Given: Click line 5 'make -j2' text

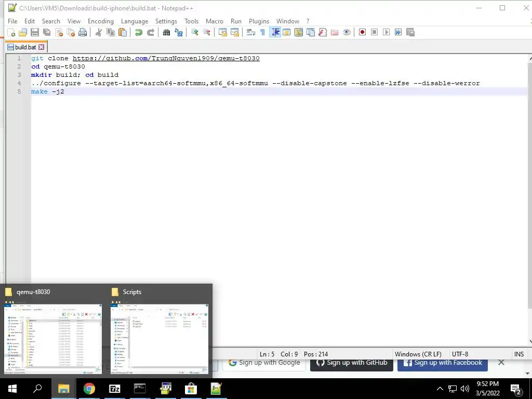Looking at the screenshot, I should pos(47,91).
